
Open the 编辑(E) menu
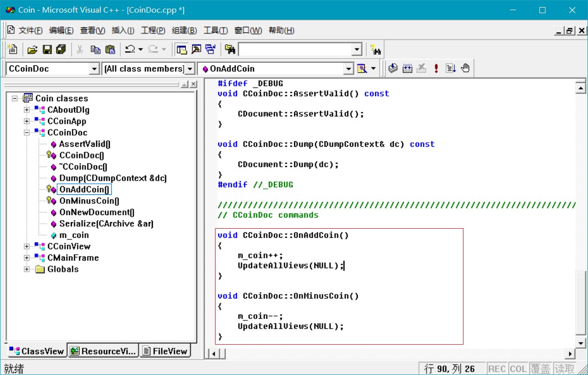[x=61, y=30]
